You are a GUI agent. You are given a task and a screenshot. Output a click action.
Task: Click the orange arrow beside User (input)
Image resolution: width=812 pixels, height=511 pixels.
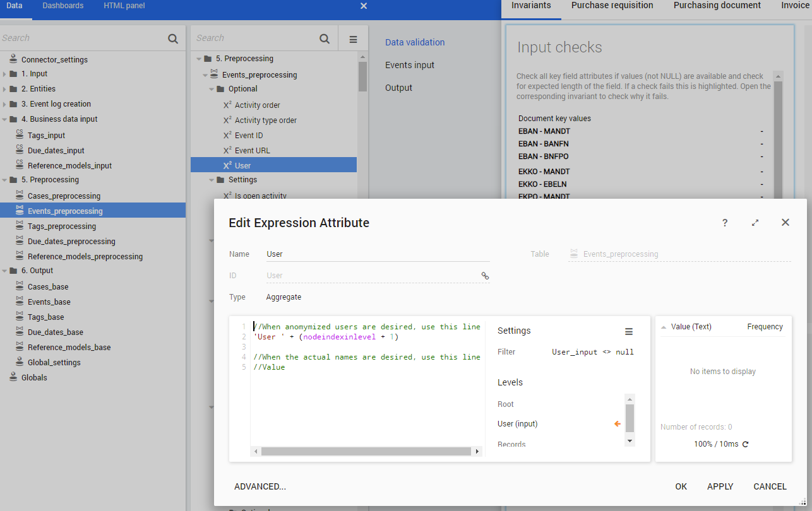[x=618, y=424]
